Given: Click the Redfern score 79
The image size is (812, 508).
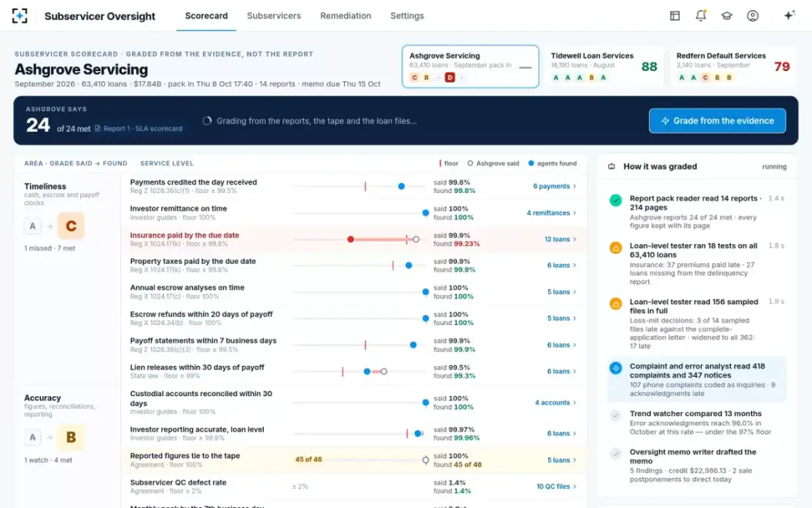Looking at the screenshot, I should [x=782, y=66].
